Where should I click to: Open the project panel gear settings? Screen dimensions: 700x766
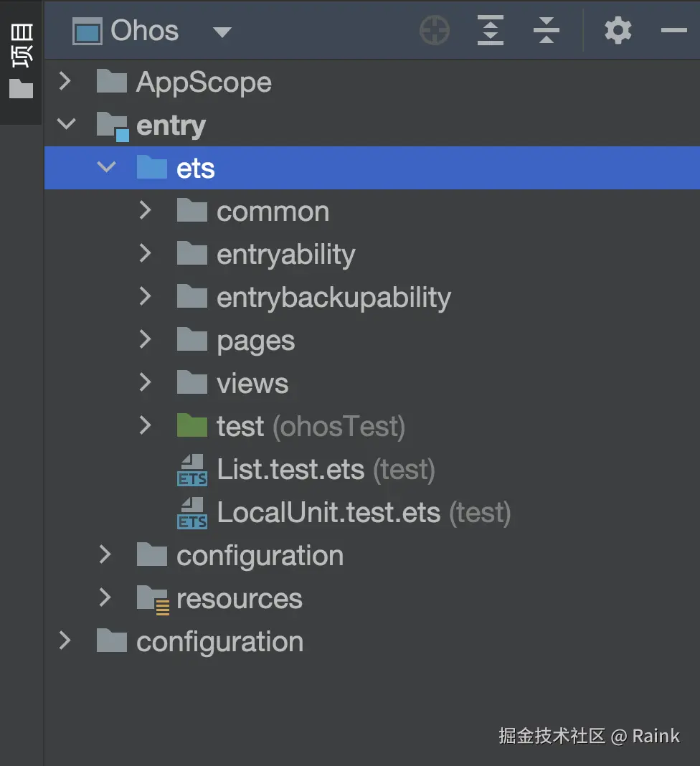(x=618, y=31)
